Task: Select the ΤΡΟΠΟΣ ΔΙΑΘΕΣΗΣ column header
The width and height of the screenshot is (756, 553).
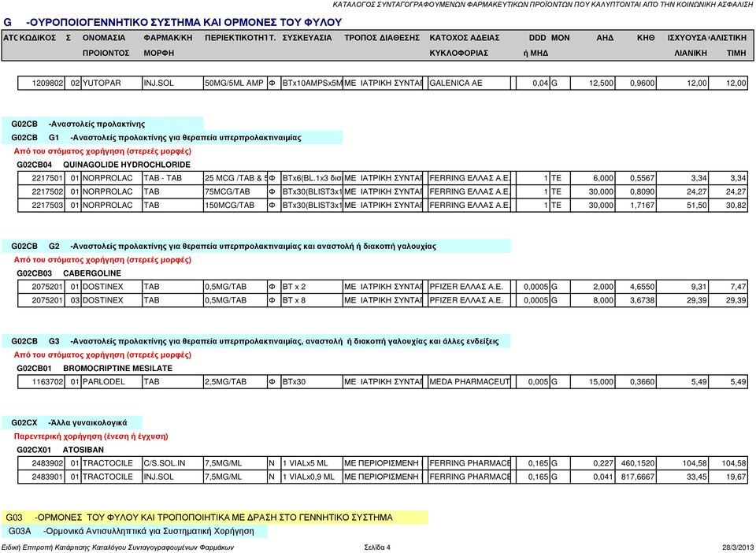Action: click(x=382, y=38)
